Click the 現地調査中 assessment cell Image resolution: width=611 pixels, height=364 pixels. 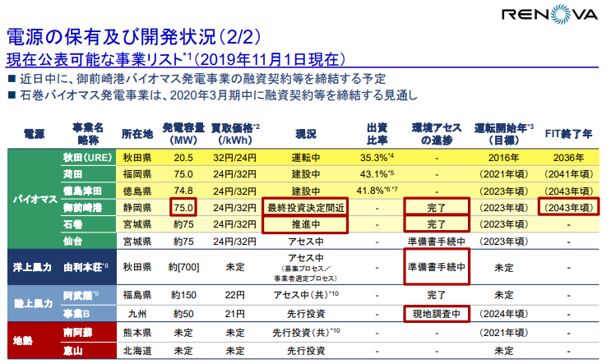437,314
